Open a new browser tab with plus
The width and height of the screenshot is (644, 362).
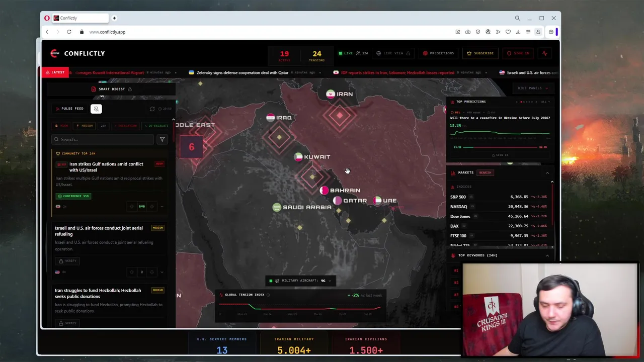(114, 18)
